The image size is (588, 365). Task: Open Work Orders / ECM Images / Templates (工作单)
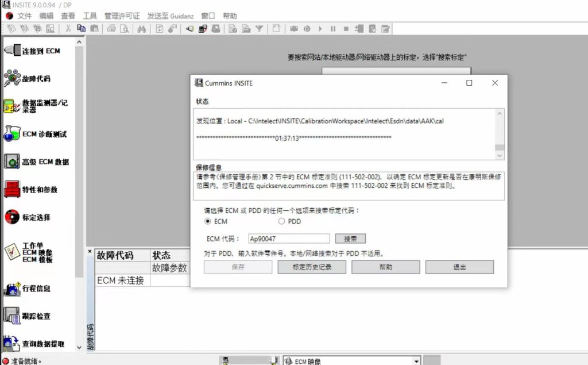pyautogui.click(x=29, y=252)
